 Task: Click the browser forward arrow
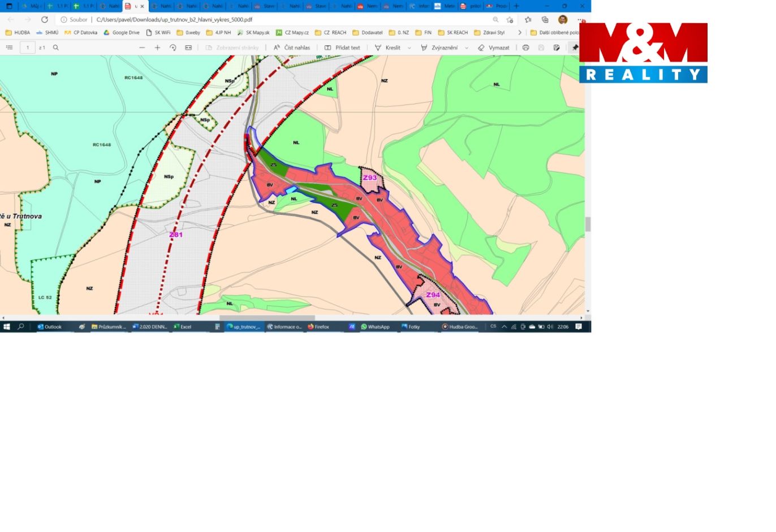[x=28, y=19]
